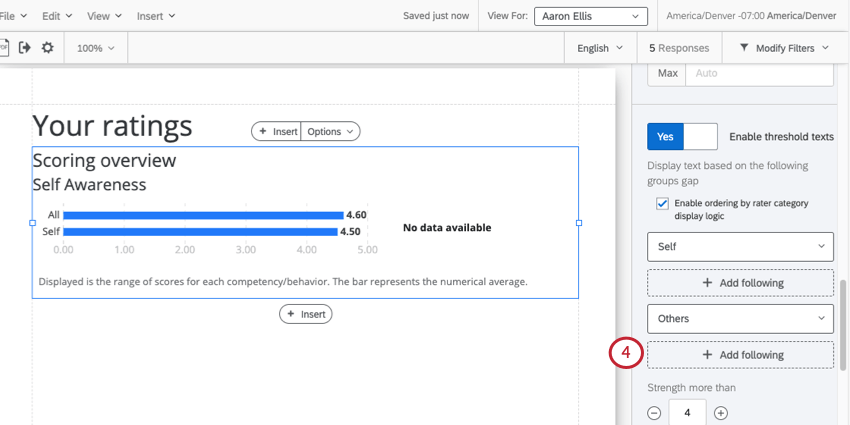This screenshot has width=850, height=425.
Task: Click the PDF icon in toolbar
Action: pos(3,48)
